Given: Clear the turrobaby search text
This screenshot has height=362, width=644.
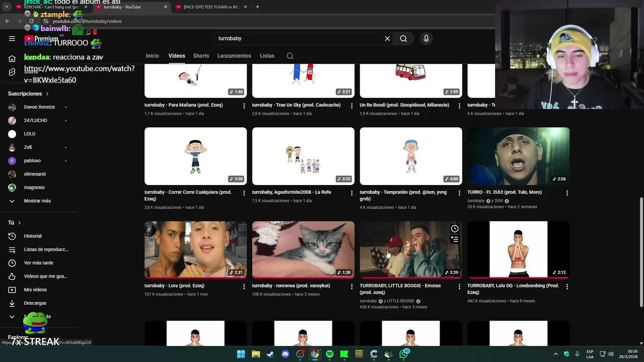Looking at the screenshot, I should click(x=387, y=39).
